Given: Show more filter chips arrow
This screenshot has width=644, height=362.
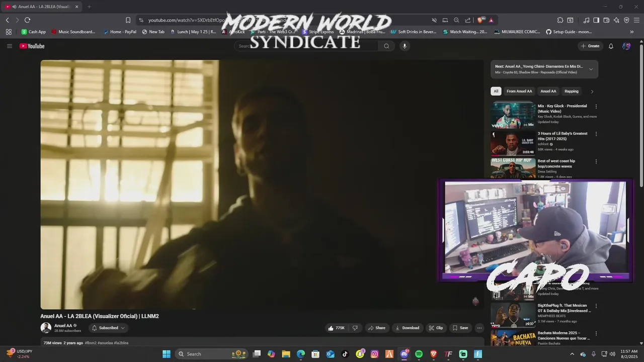Looking at the screenshot, I should pos(592,92).
